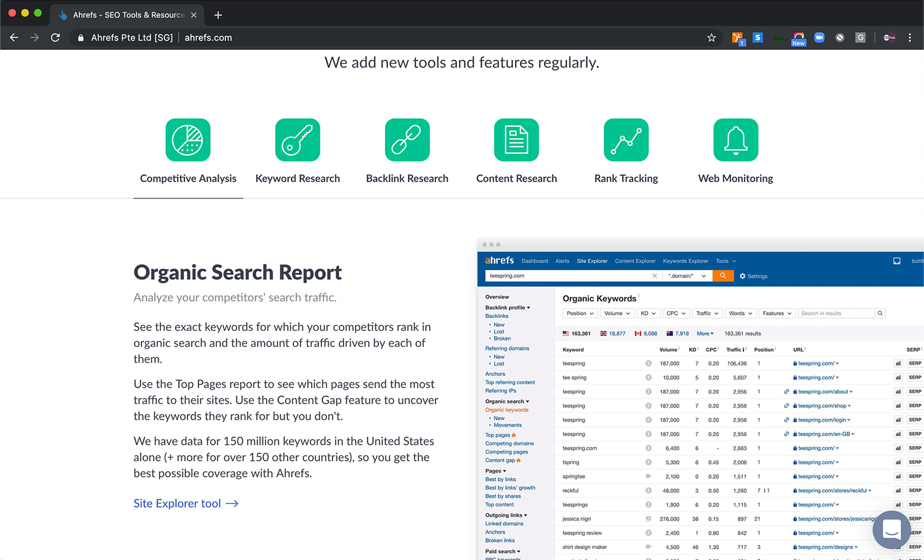924x560 pixels.
Task: Open the Position filter dropdown
Action: tap(580, 314)
